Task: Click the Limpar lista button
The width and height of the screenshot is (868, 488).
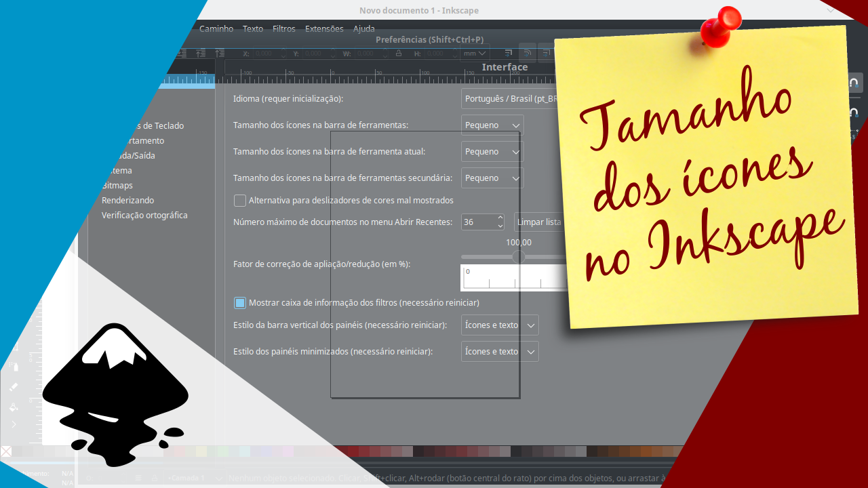Action: pyautogui.click(x=538, y=222)
